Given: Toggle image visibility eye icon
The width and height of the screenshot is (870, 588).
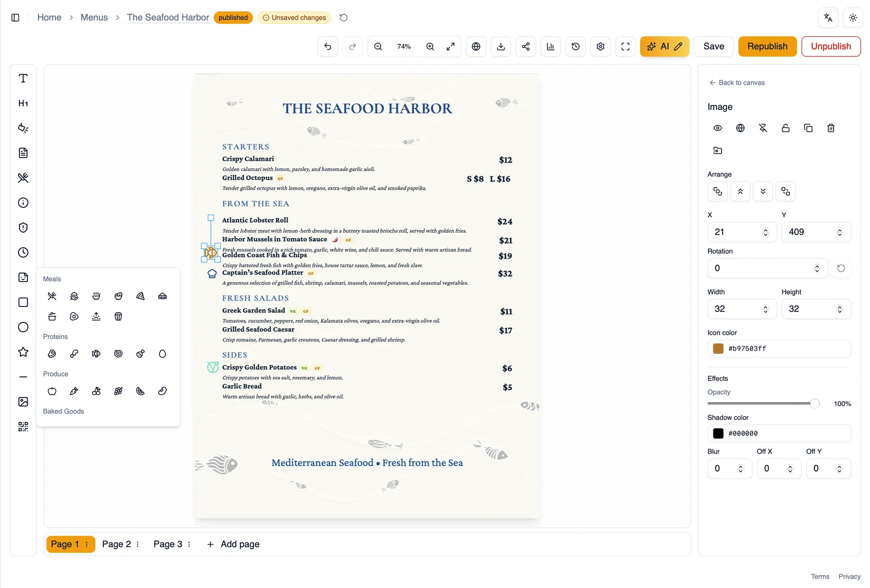Looking at the screenshot, I should pos(718,128).
